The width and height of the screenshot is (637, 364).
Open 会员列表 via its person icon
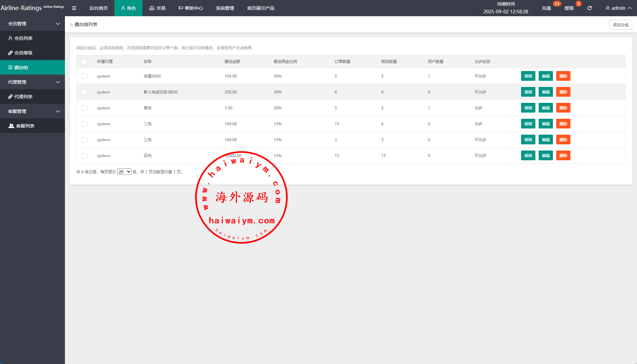pyautogui.click(x=10, y=38)
